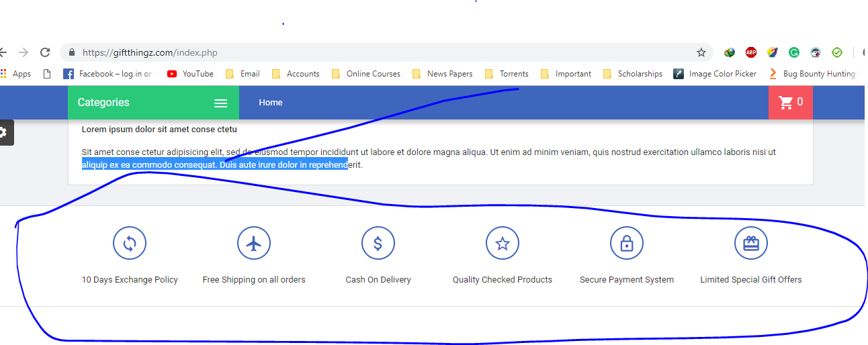Open the Scholarships bookmarks folder
This screenshot has width=868, height=345.
pyautogui.click(x=633, y=74)
